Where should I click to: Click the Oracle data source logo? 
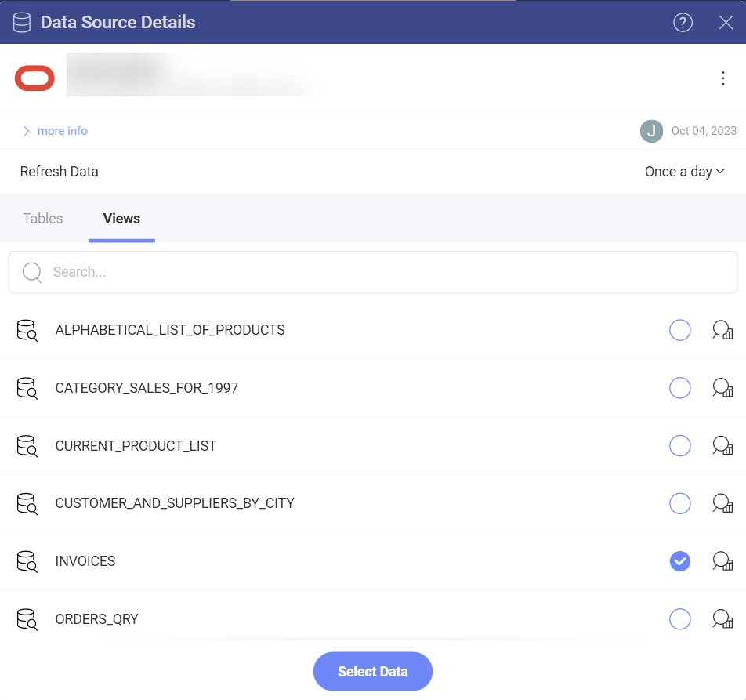pyautogui.click(x=34, y=78)
